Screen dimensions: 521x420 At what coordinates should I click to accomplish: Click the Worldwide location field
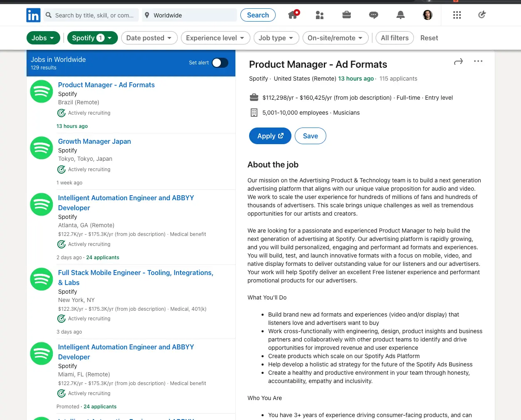(x=190, y=15)
